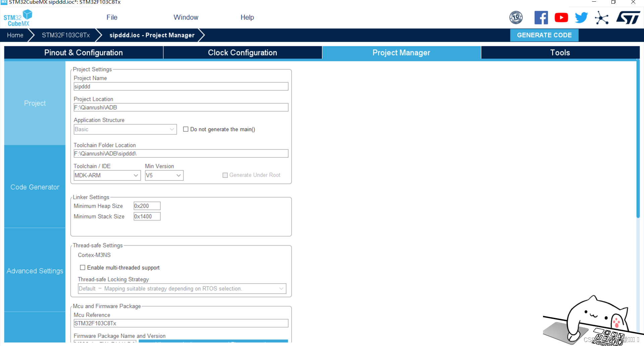Click the Minimum Stack Size field
The image size is (644, 346).
(147, 217)
